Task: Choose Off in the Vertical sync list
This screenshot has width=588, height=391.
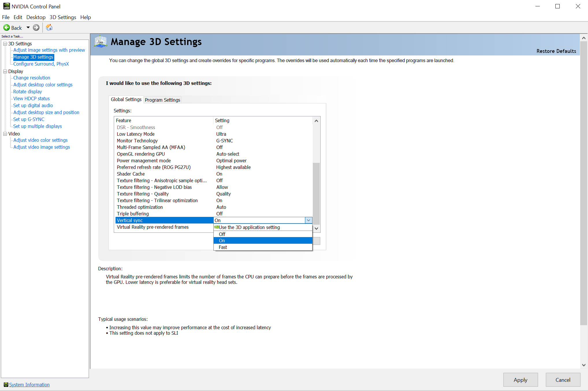Action: tap(222, 234)
